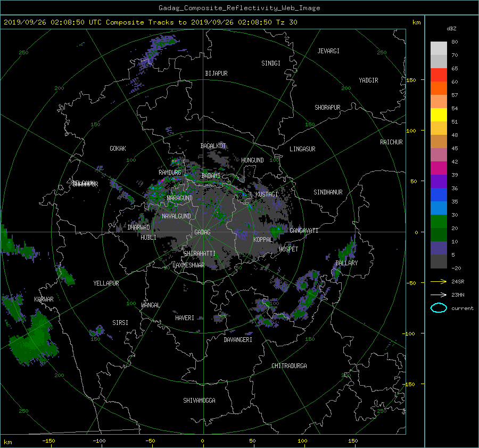Screen dimensions: 479x448
Task: Select the orange 60 dBZ color swatch
Action: (439, 88)
